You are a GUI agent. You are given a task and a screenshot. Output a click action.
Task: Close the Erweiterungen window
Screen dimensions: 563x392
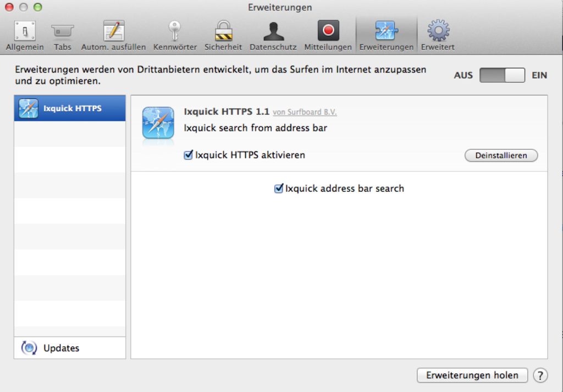9,7
